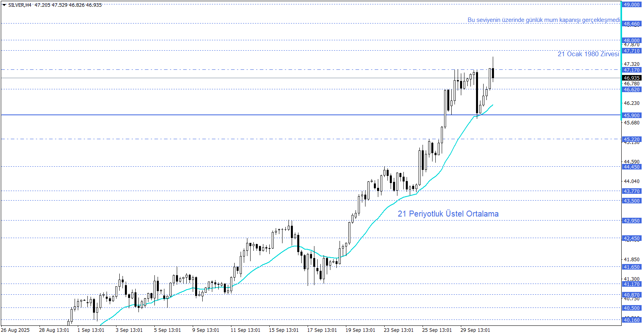This screenshot has width=644, height=335.
Task: Select the 43.500 price level tag
Action: point(631,201)
